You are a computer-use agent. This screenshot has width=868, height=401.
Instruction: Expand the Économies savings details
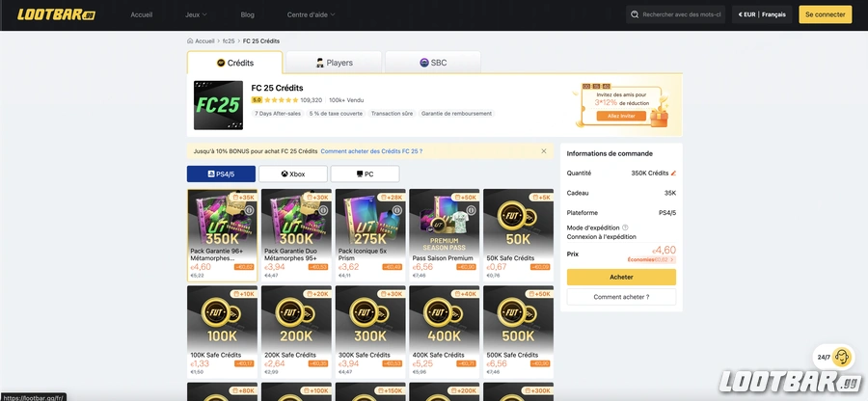[651, 259]
